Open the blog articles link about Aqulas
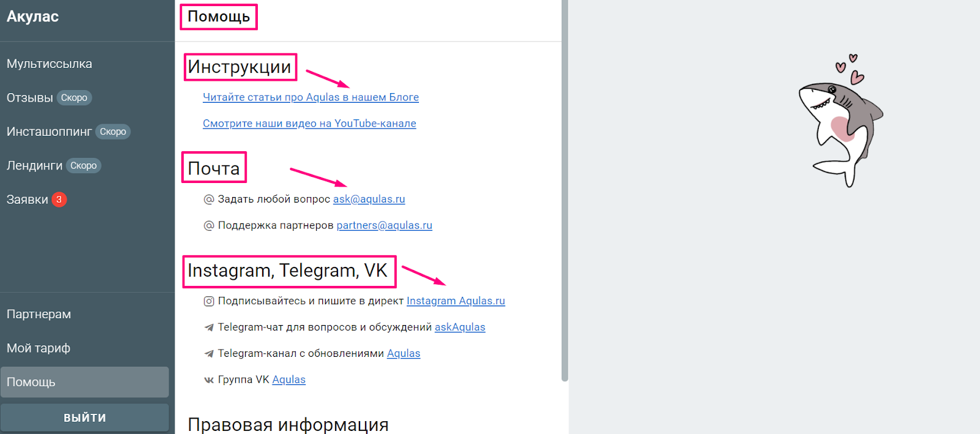 click(311, 97)
